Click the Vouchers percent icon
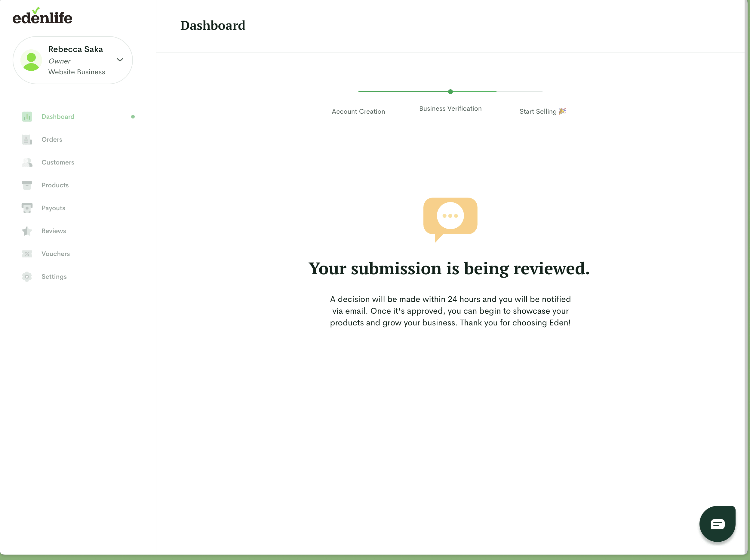This screenshot has width=750, height=560. click(27, 254)
